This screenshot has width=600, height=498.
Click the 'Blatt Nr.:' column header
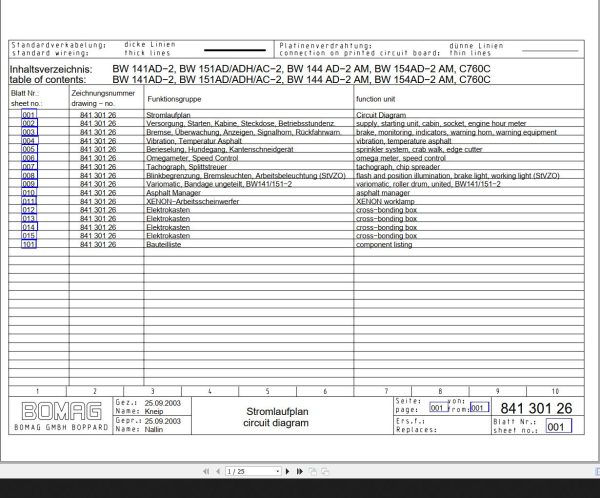coord(25,93)
